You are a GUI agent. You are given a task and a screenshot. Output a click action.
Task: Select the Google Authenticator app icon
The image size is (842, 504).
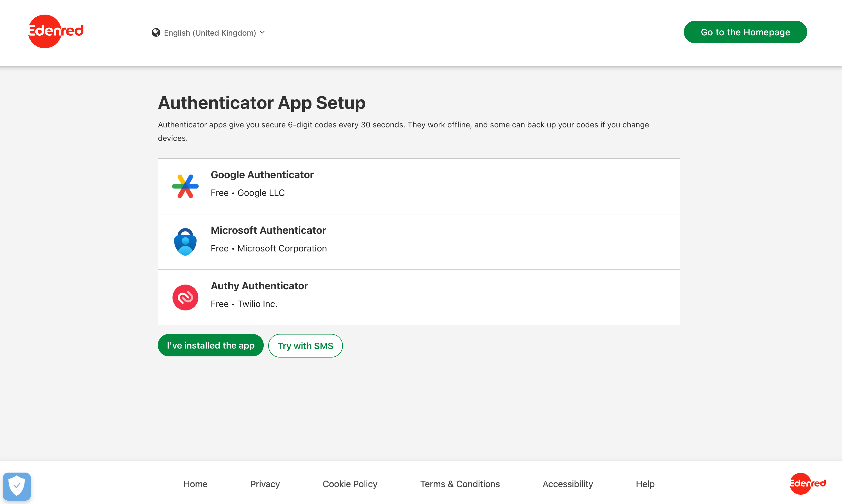coord(185,185)
